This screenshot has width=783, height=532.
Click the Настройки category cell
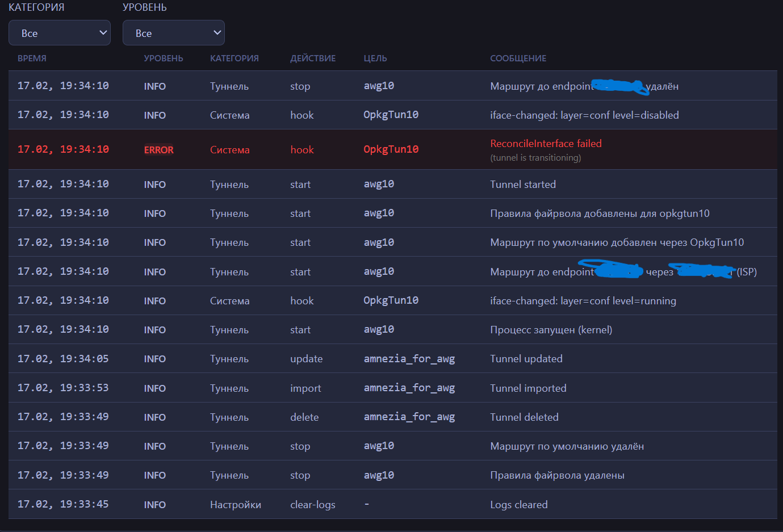[236, 505]
